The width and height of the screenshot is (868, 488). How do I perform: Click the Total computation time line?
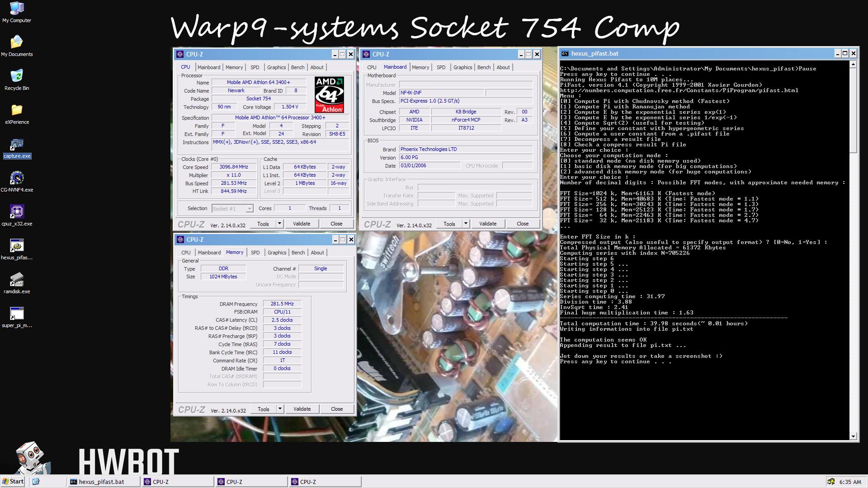pos(654,324)
